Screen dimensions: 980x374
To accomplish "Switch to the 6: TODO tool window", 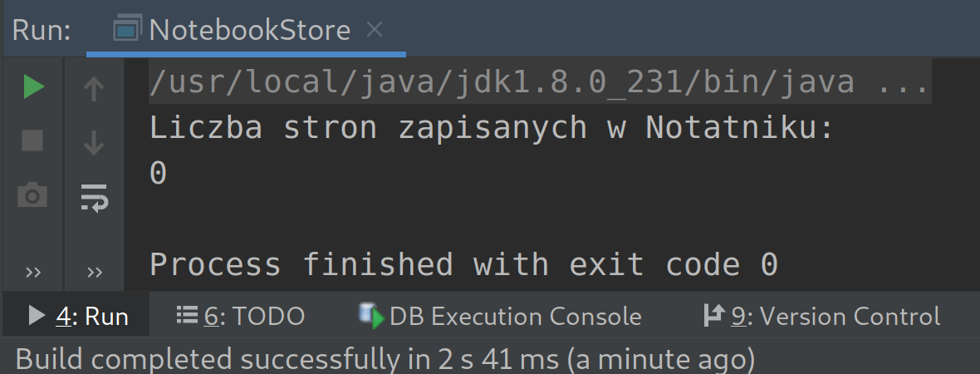I will tap(241, 316).
